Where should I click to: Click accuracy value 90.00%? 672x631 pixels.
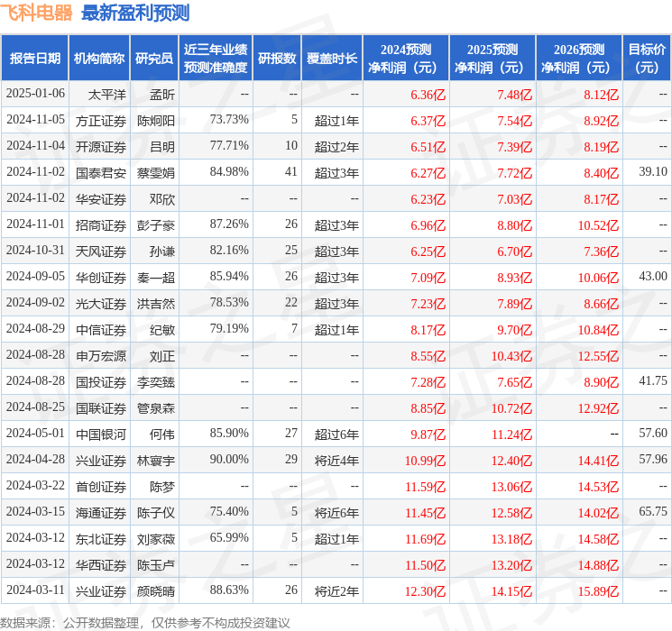point(229,459)
